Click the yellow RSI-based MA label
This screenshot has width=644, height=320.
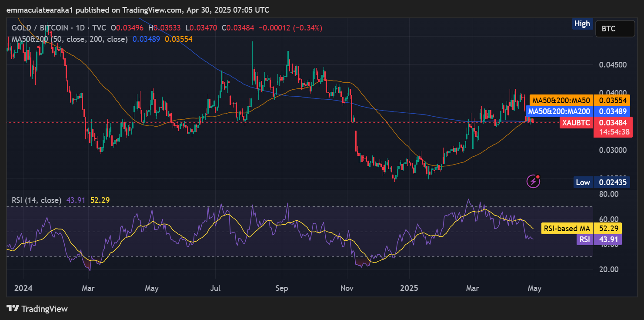pos(566,228)
